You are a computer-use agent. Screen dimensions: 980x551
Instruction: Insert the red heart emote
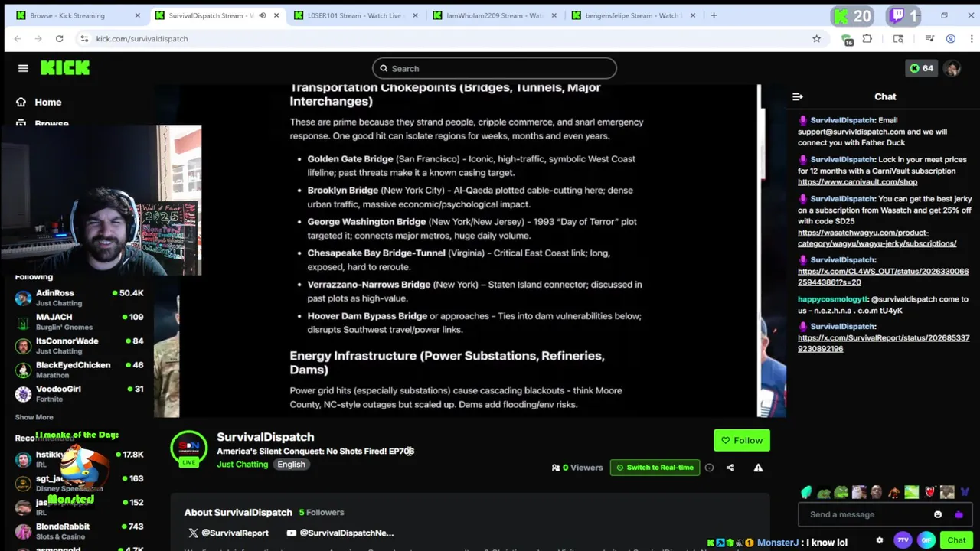[929, 492]
